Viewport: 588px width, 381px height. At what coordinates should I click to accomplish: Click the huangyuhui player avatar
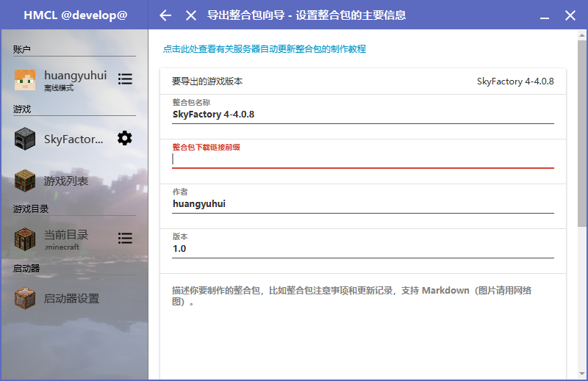pyautogui.click(x=25, y=79)
